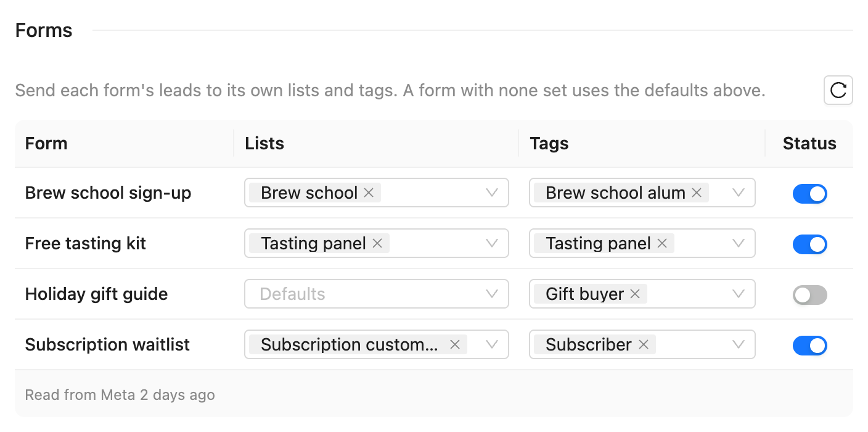
Task: Turn off Brew school sign-up status
Action: click(809, 193)
